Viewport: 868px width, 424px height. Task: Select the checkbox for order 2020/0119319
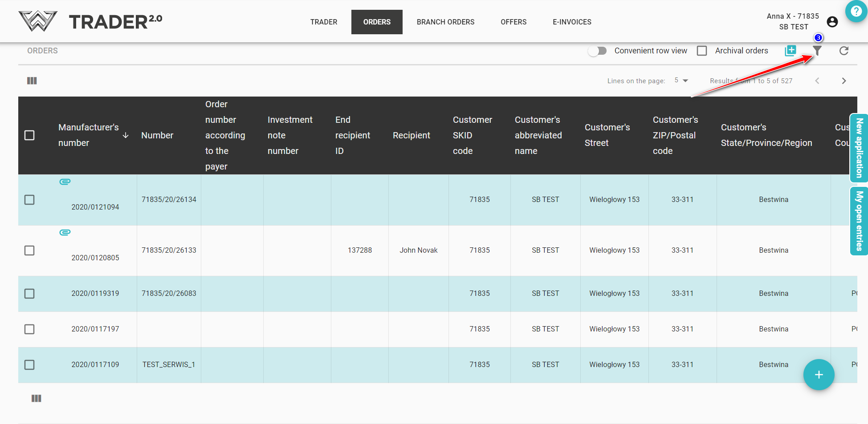[x=29, y=294]
